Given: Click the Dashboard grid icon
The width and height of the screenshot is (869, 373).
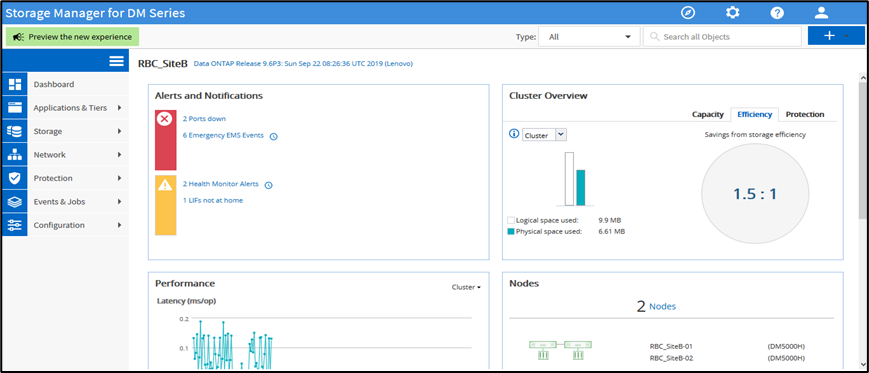Looking at the screenshot, I should pos(14,85).
